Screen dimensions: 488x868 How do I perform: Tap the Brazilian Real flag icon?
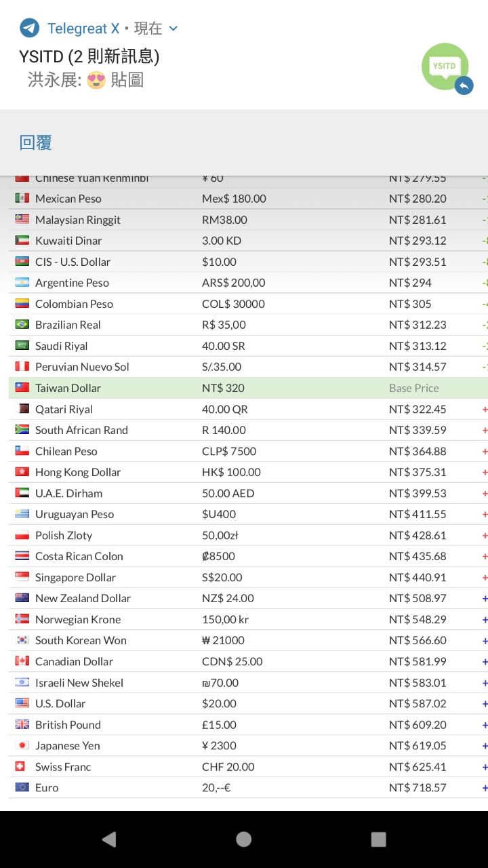tap(22, 324)
